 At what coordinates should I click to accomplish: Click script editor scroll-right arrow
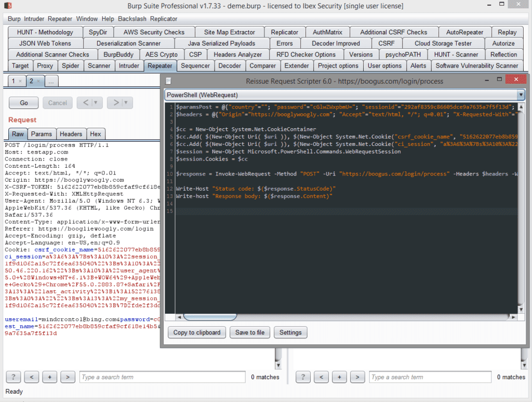tap(513, 317)
